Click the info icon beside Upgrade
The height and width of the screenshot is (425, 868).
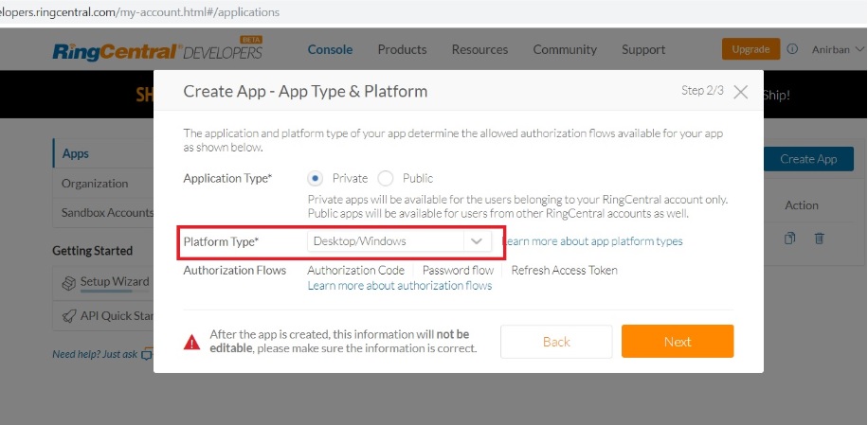coord(792,49)
